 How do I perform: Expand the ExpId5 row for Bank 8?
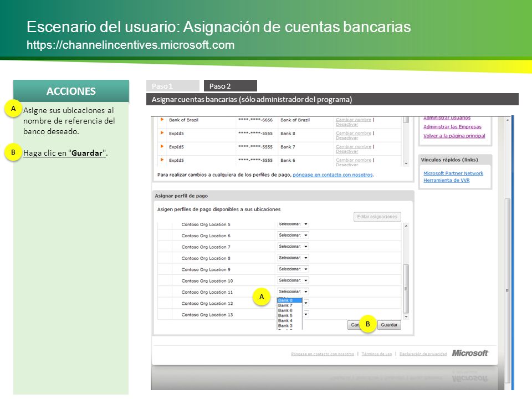click(162, 133)
